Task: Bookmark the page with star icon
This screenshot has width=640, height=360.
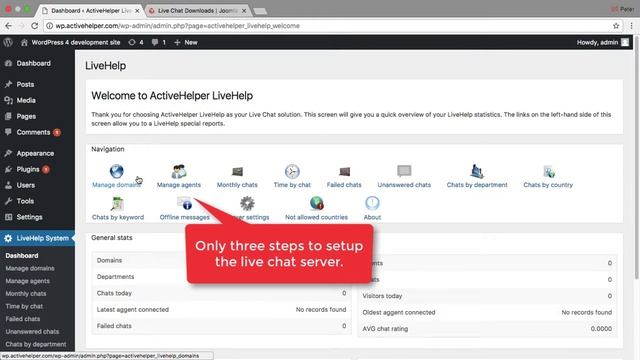Action: [x=616, y=26]
